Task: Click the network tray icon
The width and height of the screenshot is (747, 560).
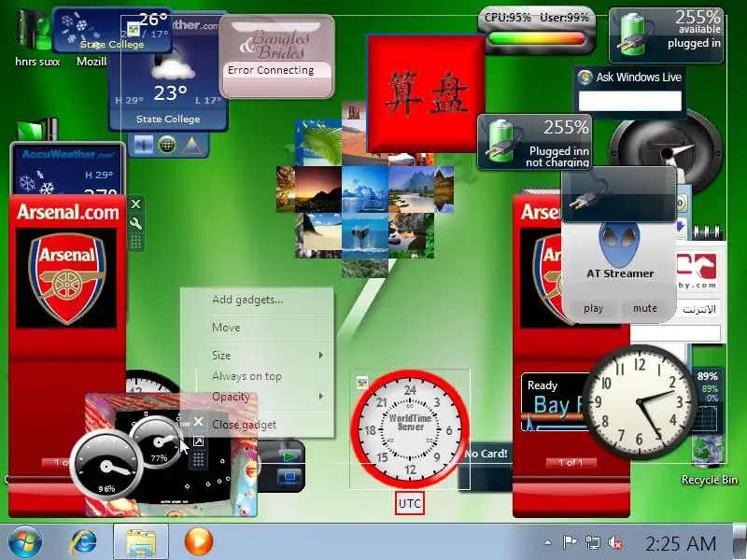Action: tap(593, 542)
